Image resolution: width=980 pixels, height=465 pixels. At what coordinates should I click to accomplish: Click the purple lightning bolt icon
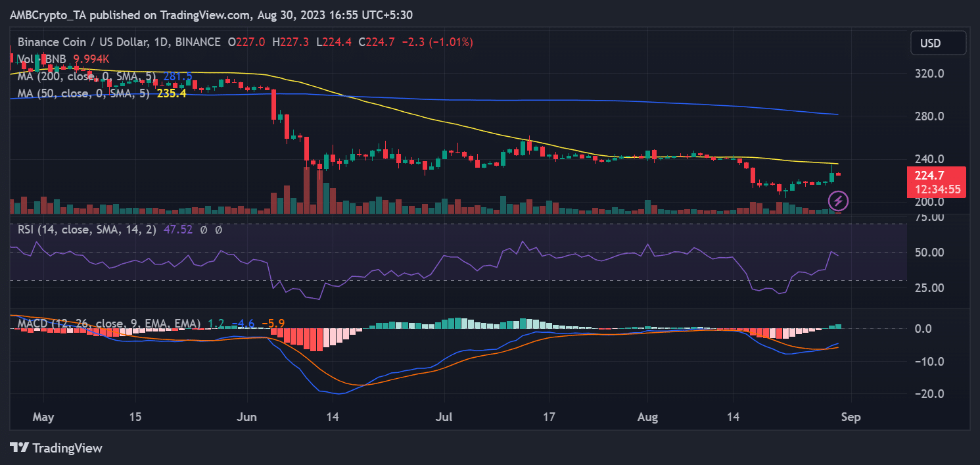pyautogui.click(x=837, y=200)
